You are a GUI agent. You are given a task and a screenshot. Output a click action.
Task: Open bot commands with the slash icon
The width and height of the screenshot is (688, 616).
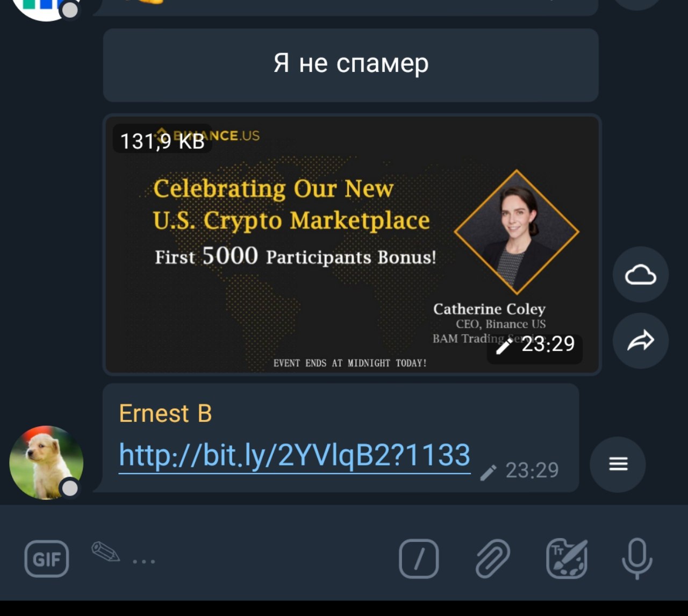click(x=419, y=559)
